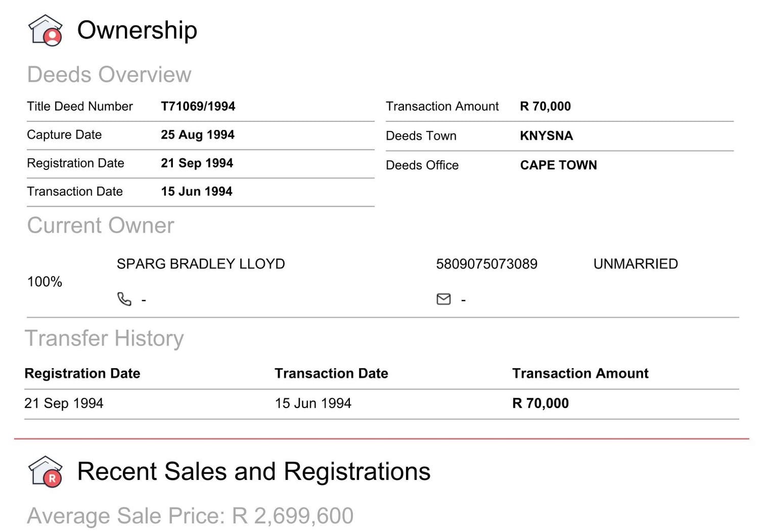The width and height of the screenshot is (765, 532).
Task: Click the Ownership house icon
Action: click(x=45, y=30)
